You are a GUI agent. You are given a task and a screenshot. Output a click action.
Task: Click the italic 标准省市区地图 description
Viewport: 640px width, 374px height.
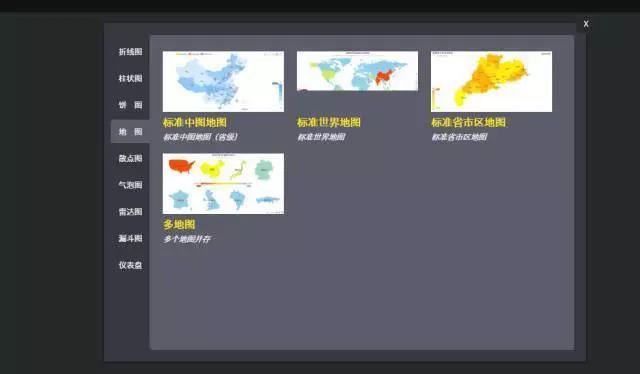[459, 137]
